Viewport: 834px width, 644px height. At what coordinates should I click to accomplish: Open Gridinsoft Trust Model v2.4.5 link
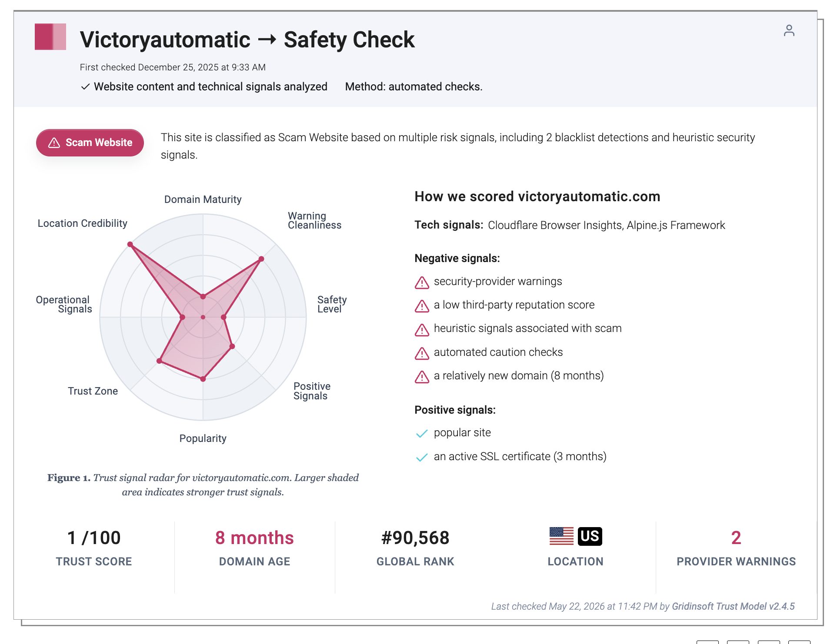pos(733,606)
